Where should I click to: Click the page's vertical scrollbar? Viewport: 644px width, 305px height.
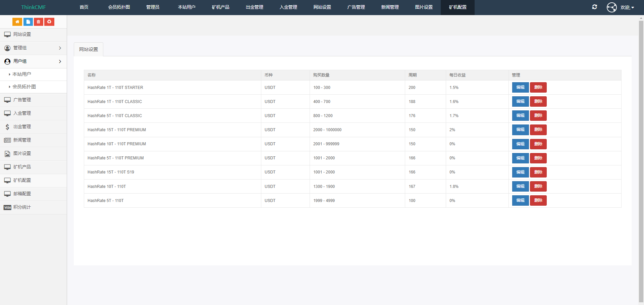pos(641,161)
